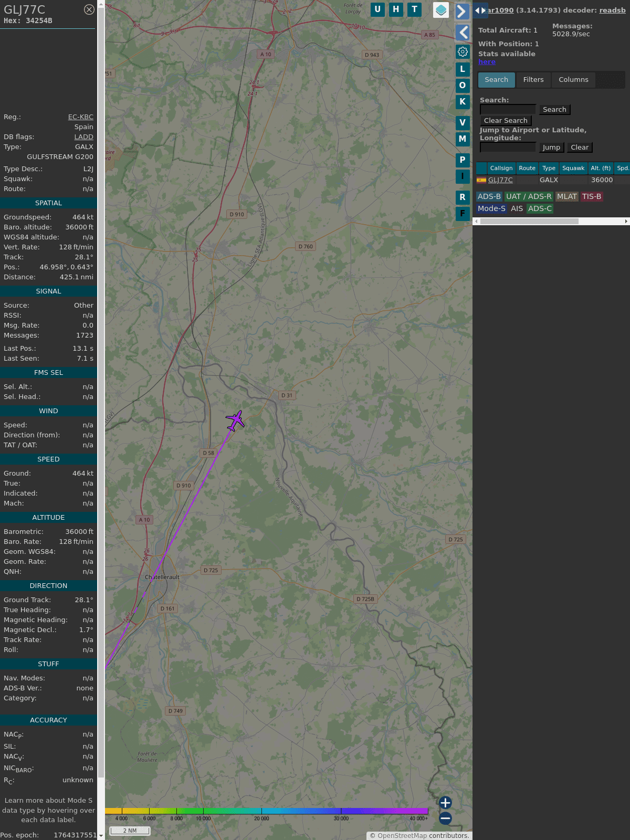Select the GLJ77C callsign in aircraft table
This screenshot has height=840, width=630.
point(500,180)
